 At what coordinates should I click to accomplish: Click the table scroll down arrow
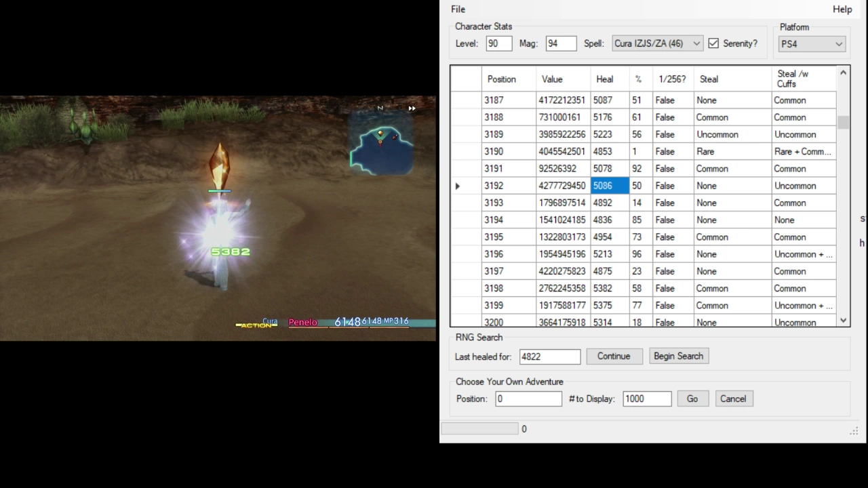[x=844, y=320]
